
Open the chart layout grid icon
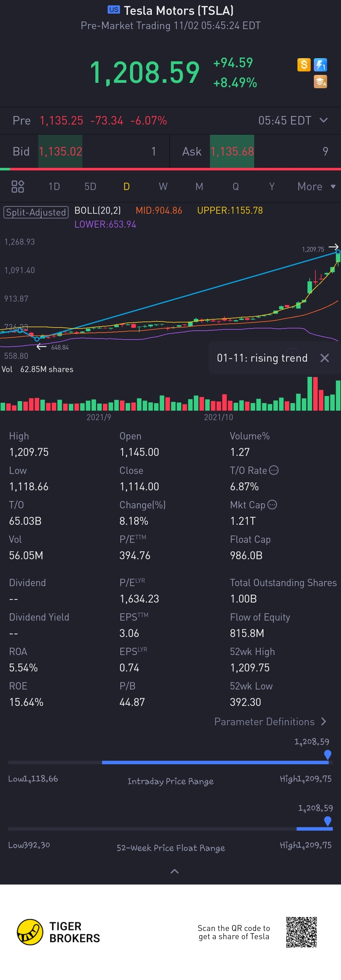pyautogui.click(x=18, y=187)
